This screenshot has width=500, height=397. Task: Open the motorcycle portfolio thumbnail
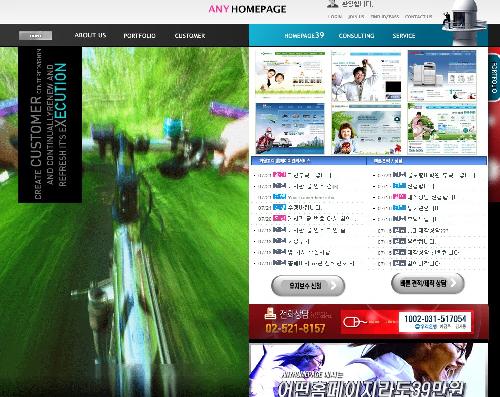(290, 128)
